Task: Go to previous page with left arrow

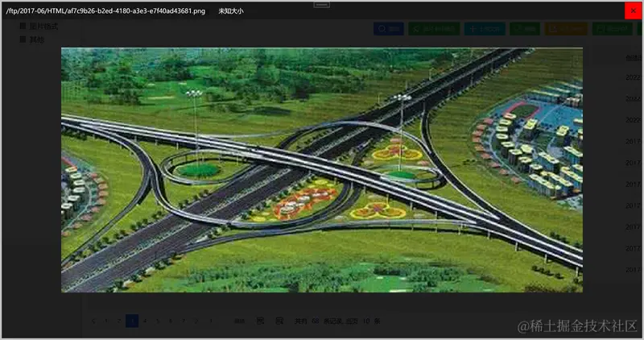Action: coord(93,321)
